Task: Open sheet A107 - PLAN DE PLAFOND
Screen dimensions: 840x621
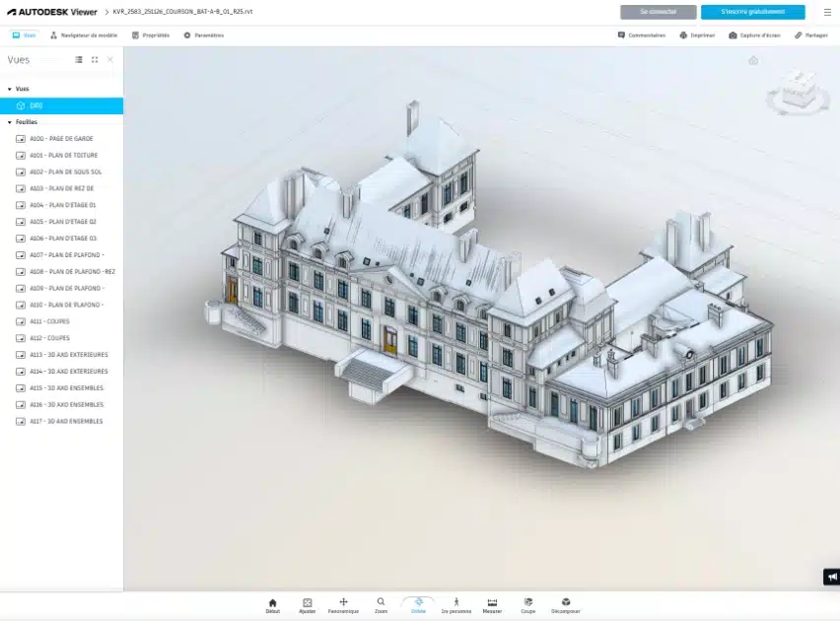Action: tap(61, 255)
